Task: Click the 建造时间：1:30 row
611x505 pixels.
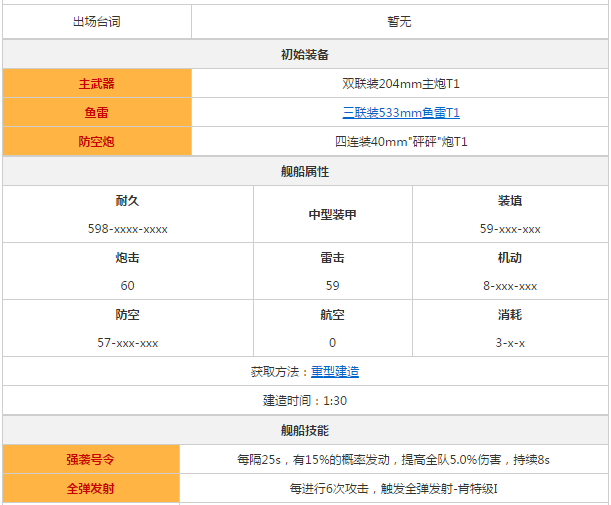Action: pyautogui.click(x=305, y=400)
